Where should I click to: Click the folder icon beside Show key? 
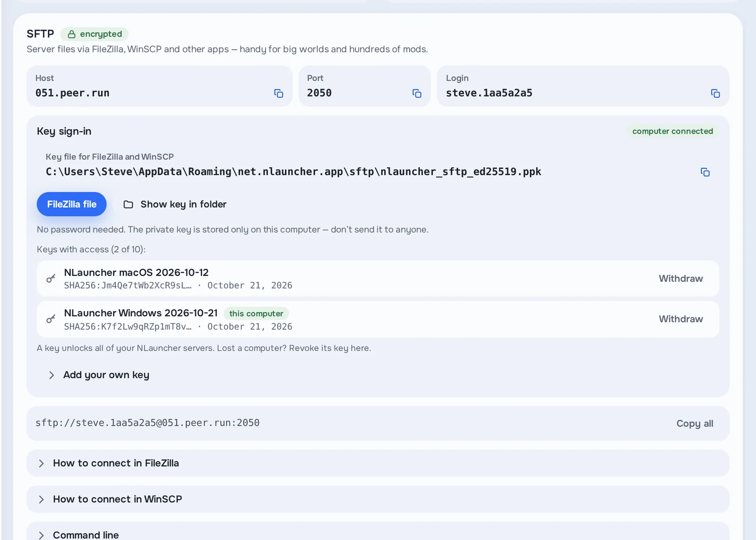pos(128,204)
